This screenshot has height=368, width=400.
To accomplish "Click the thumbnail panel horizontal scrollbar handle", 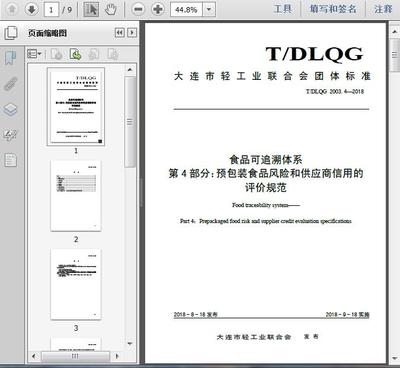I will [76, 356].
